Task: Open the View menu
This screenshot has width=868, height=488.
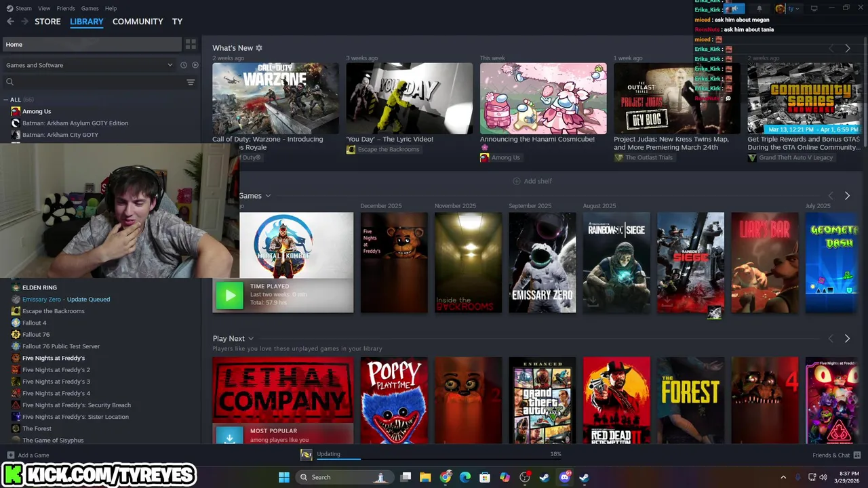Action: [44, 8]
